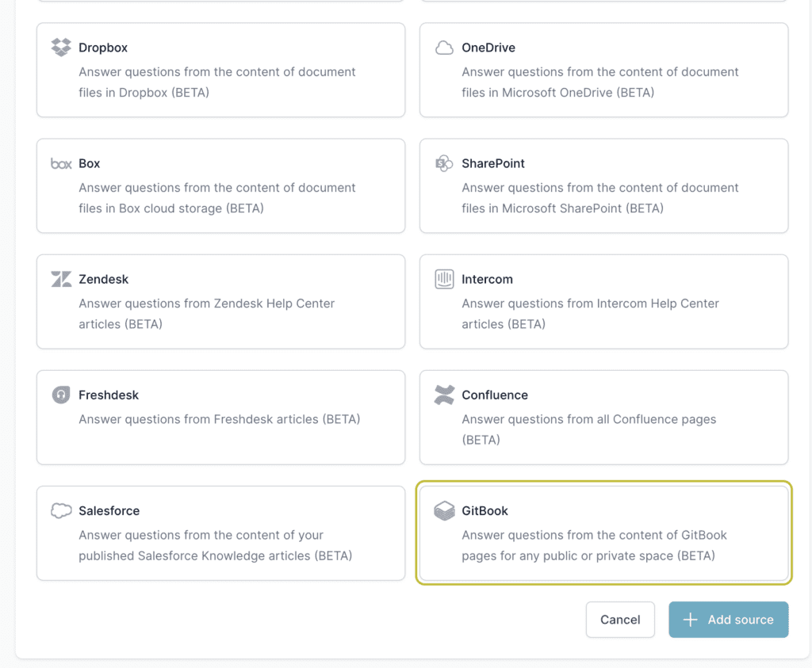The height and width of the screenshot is (668, 812).
Task: Click the Zendesk logo icon
Action: click(x=61, y=279)
